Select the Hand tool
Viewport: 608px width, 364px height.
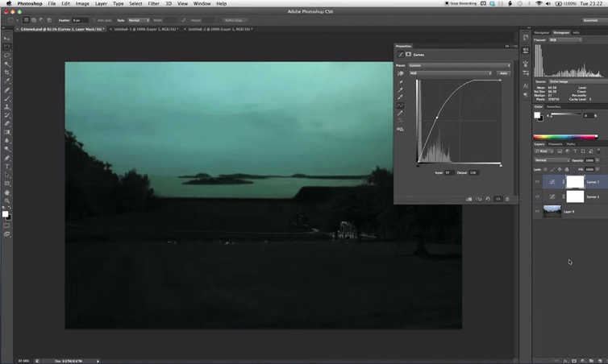point(6,192)
